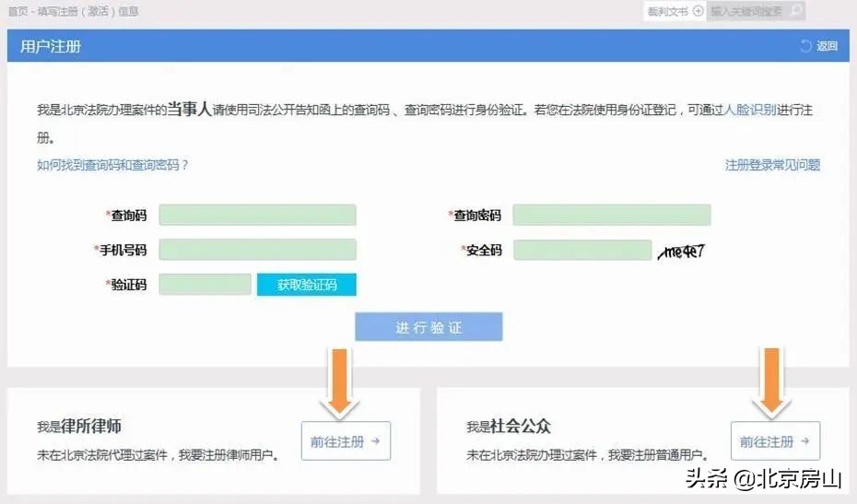Image resolution: width=857 pixels, height=504 pixels.
Task: Click the 用户注册 header title
Action: (x=51, y=46)
